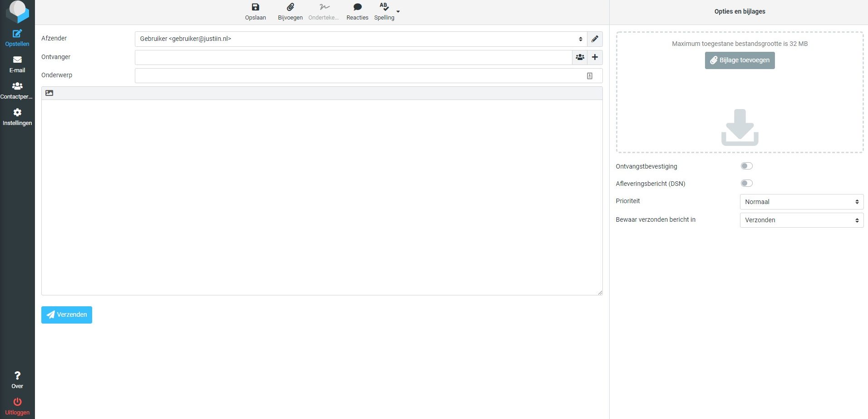
Task: Toggle Ontvangstbevestiging read receipt switch
Action: 747,166
